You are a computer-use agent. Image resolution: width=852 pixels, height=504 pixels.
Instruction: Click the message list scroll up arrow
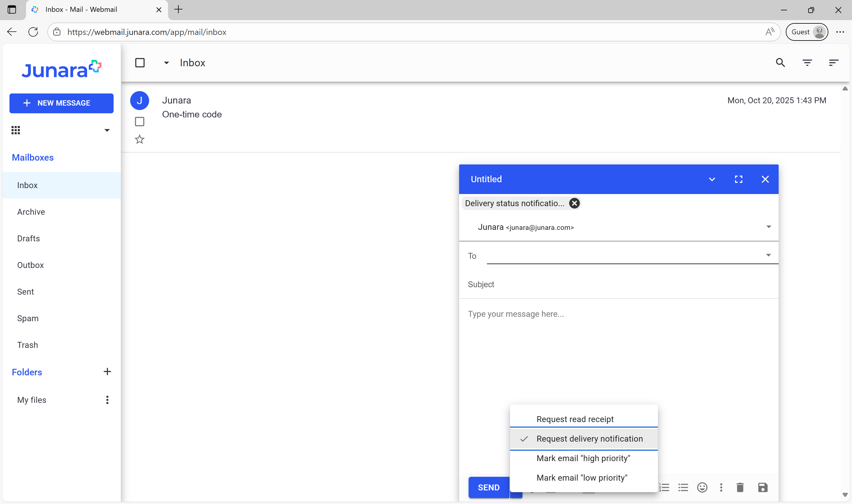(x=845, y=89)
